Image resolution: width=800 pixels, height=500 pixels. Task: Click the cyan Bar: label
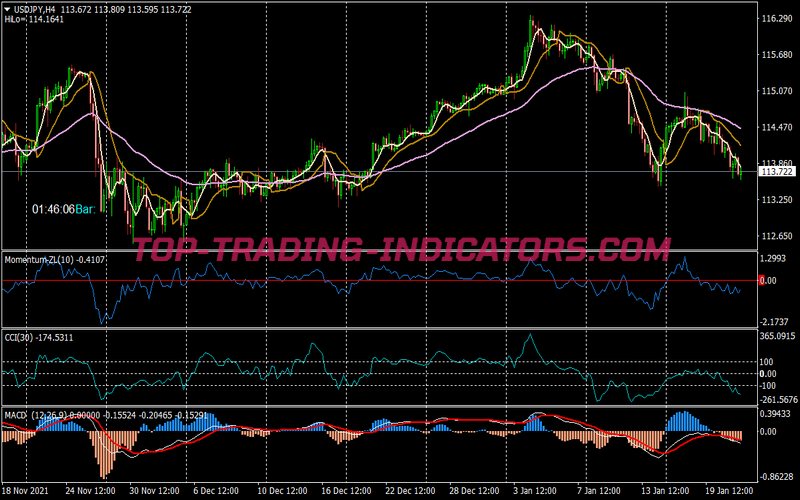[x=85, y=209]
